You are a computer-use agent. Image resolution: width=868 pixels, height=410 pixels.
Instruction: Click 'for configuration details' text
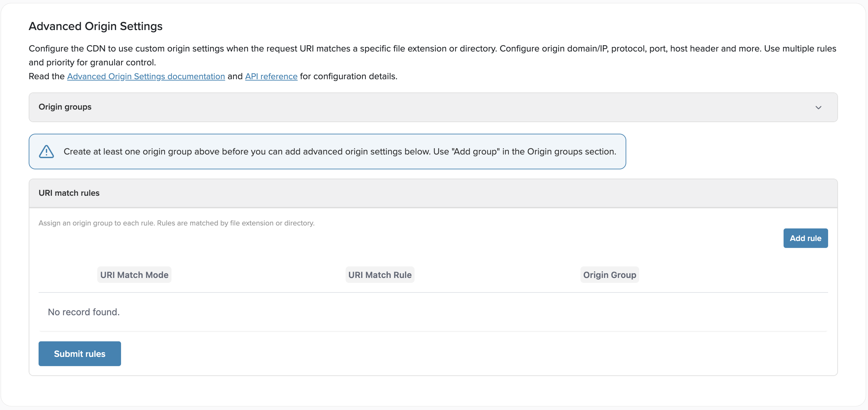(348, 76)
